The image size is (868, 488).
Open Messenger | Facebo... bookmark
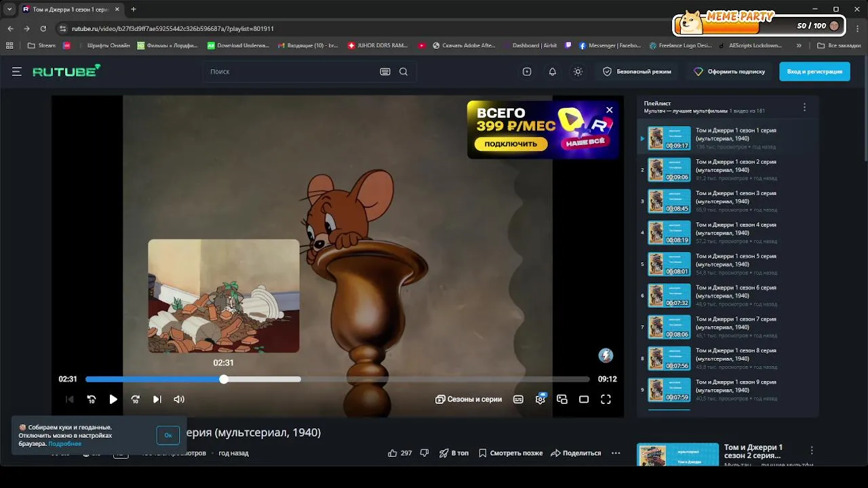(610, 45)
